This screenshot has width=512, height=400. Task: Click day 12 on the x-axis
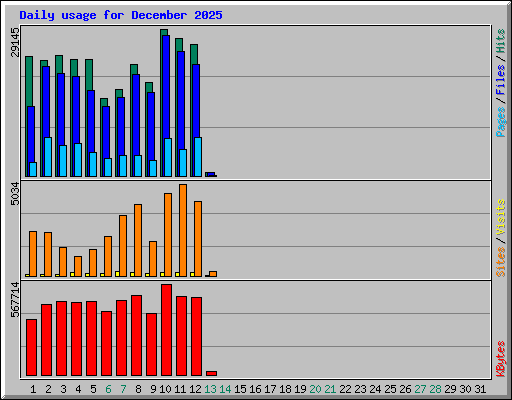click(x=195, y=389)
